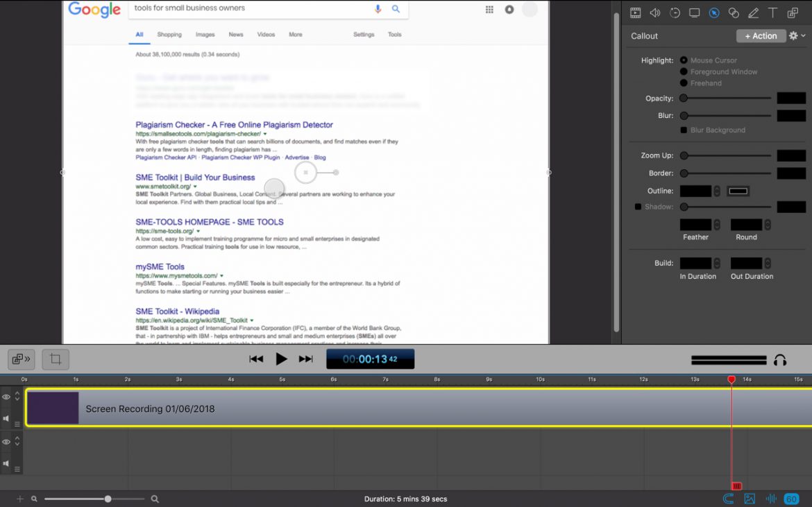Play the screen recording
The height and width of the screenshot is (507, 812).
pyautogui.click(x=281, y=359)
